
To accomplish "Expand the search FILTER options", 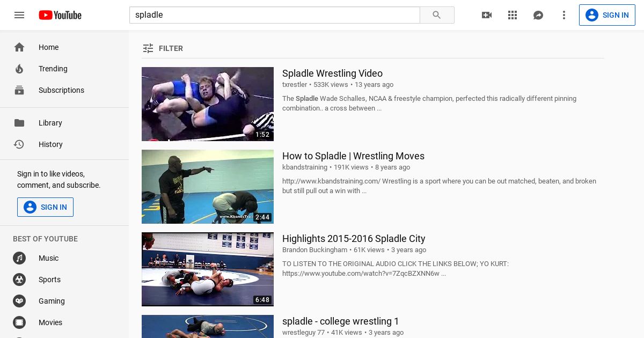I will pyautogui.click(x=163, y=48).
